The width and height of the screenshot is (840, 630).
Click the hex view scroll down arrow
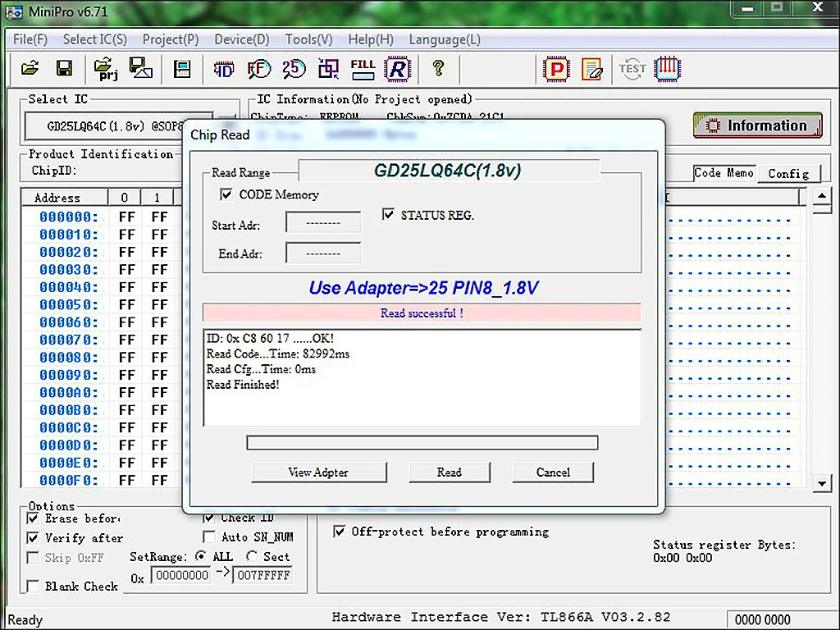822,483
